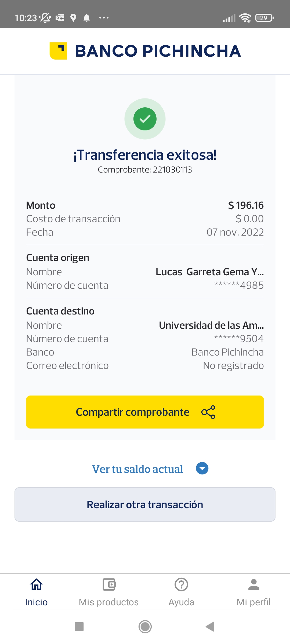Tap the truncated Universidad de las Am... name
Image resolution: width=290 pixels, height=644 pixels.
pos(211,325)
